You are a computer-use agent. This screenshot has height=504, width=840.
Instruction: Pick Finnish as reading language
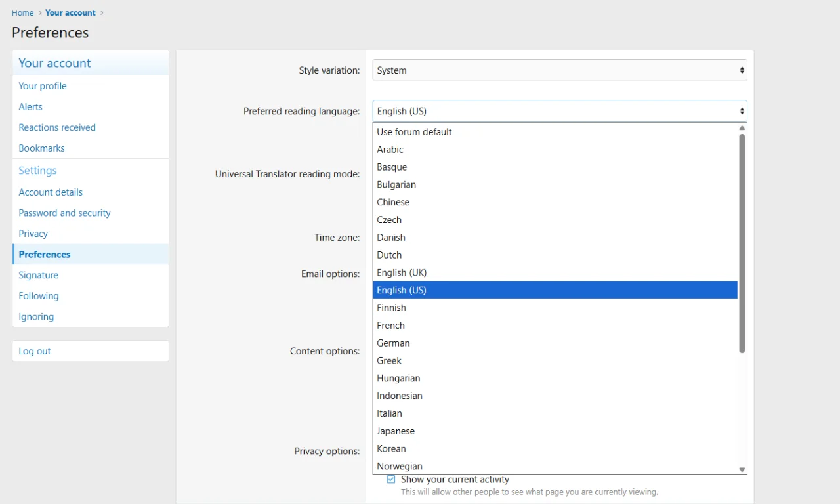555,308
